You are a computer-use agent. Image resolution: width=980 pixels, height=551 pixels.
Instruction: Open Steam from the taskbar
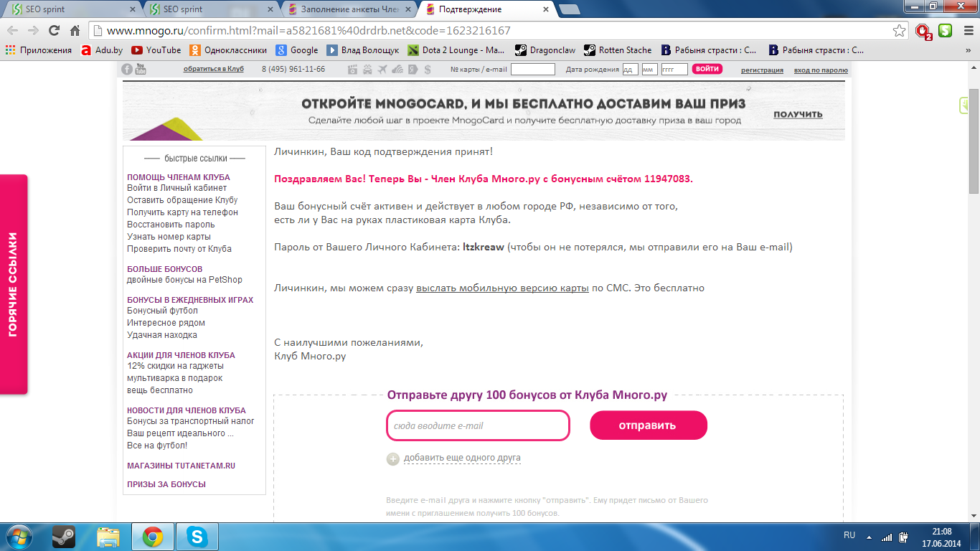(x=64, y=537)
